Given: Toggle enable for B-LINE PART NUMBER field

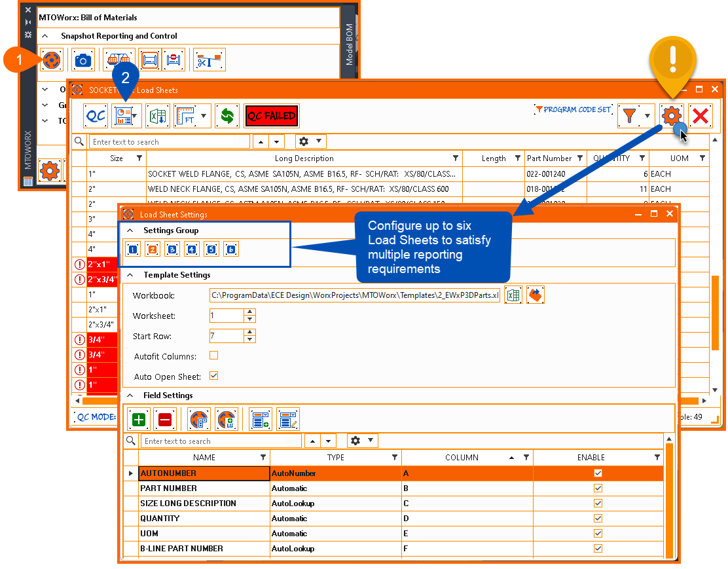Looking at the screenshot, I should 598,549.
